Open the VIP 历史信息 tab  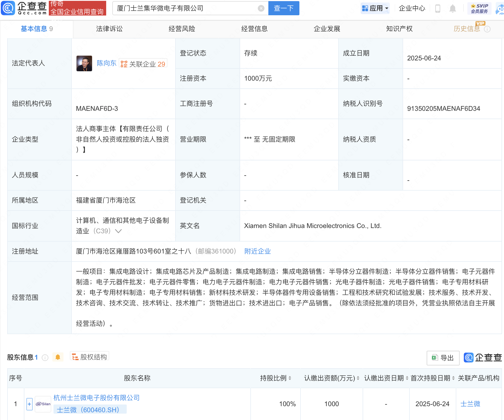coord(467,29)
